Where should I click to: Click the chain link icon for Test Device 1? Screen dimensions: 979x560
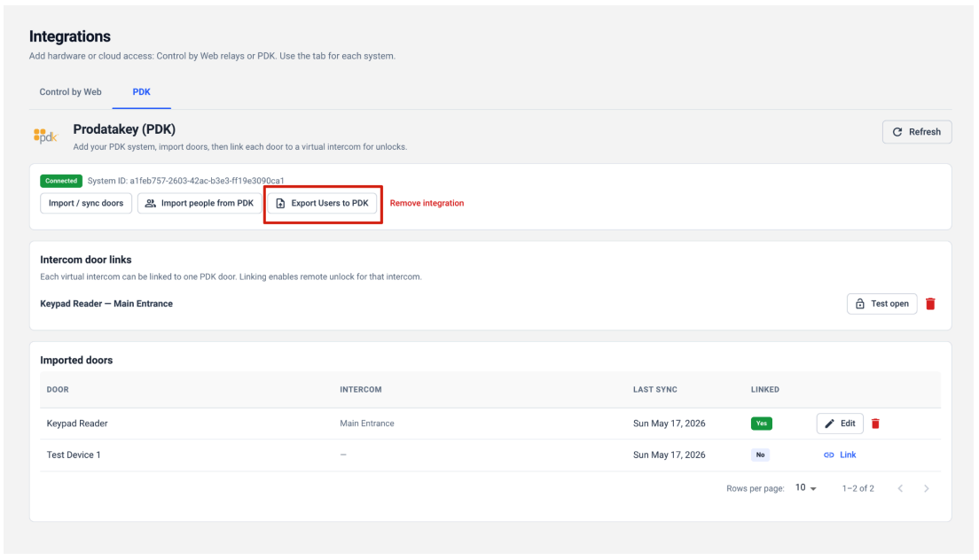[x=828, y=455]
